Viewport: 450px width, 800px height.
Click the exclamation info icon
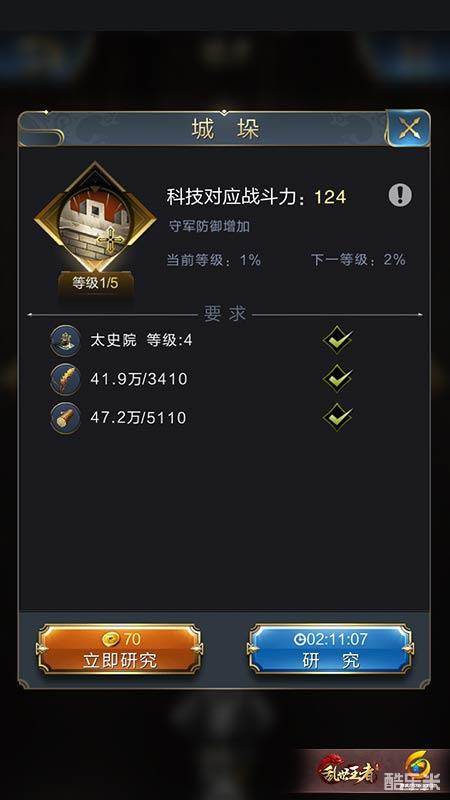[399, 195]
